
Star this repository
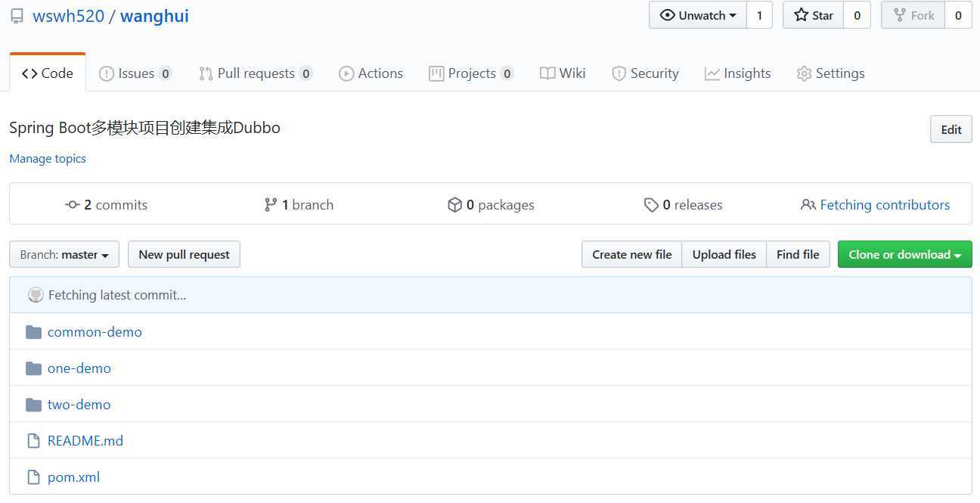pos(813,15)
